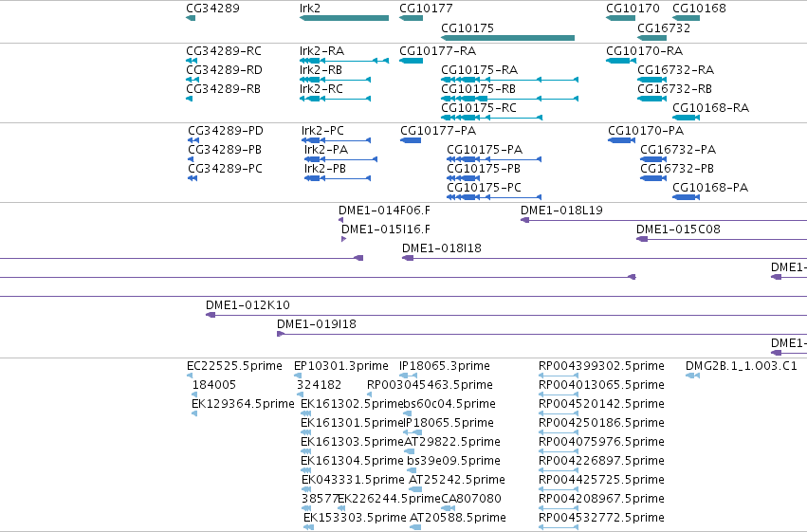Click EST EK043331.5prime
Viewport: 807px width, 532px height.
353,480
